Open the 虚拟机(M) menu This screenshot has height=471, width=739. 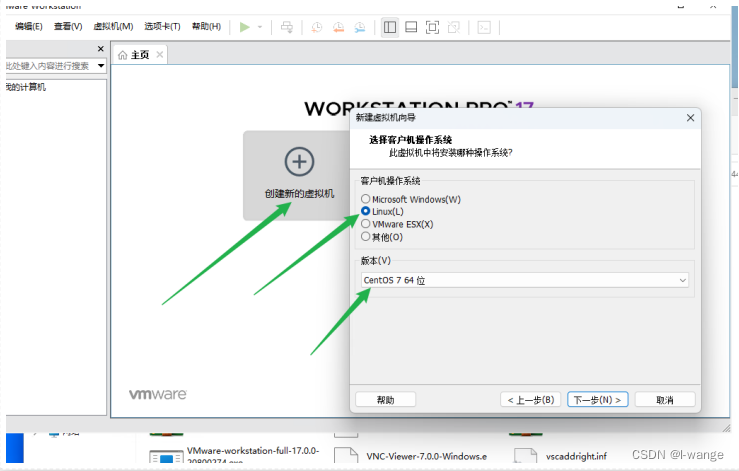[x=113, y=26]
